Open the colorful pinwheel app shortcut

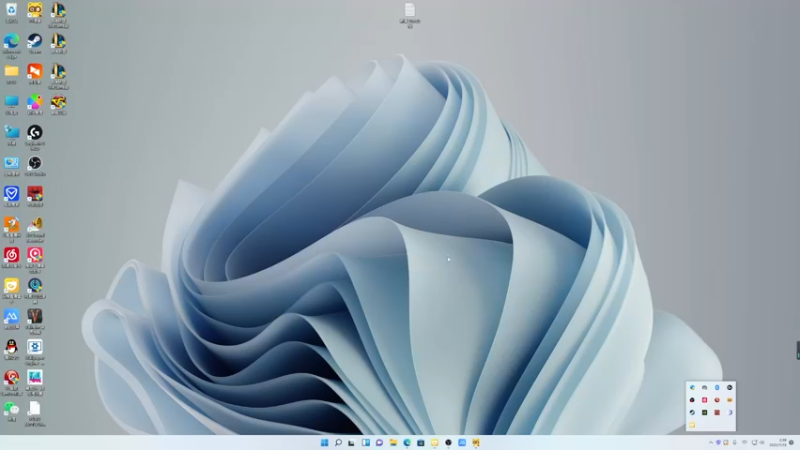[35, 104]
